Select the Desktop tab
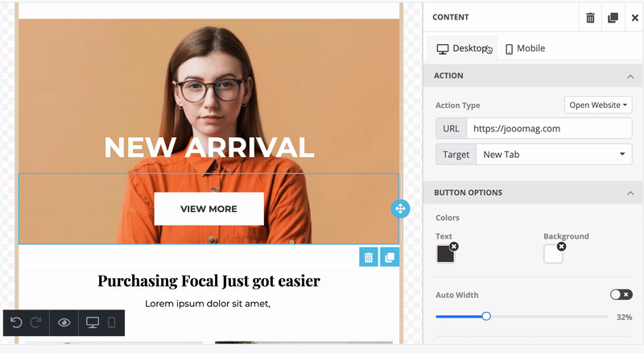The width and height of the screenshot is (644, 353). point(462,48)
